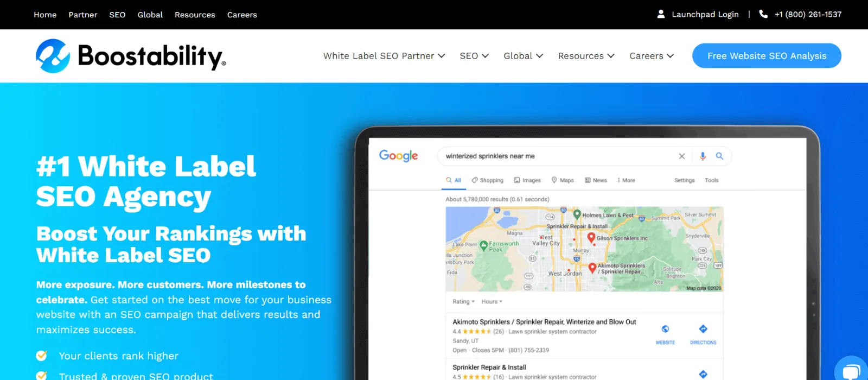Click the Akimoto Sprinklers WEBSITE icon
The height and width of the screenshot is (380, 868).
(x=665, y=329)
